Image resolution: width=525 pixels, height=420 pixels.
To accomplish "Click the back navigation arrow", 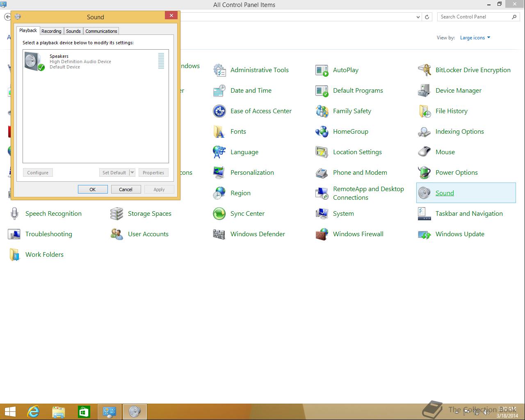I will click(7, 17).
